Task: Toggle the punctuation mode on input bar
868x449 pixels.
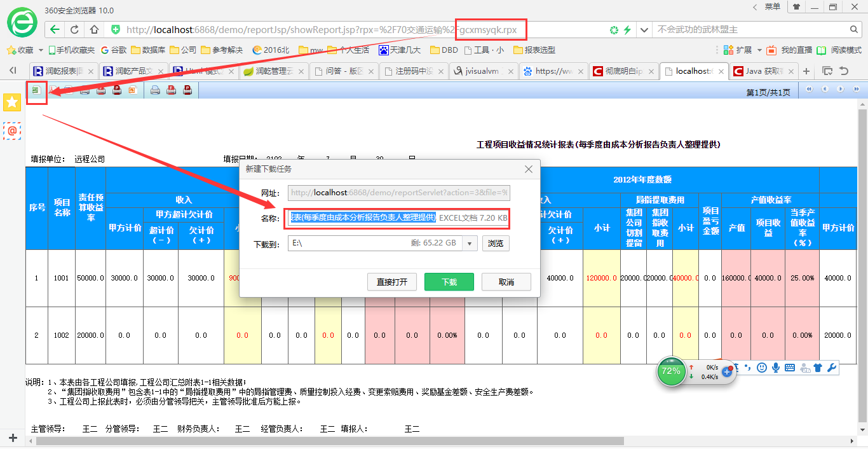Action: pyautogui.click(x=748, y=367)
